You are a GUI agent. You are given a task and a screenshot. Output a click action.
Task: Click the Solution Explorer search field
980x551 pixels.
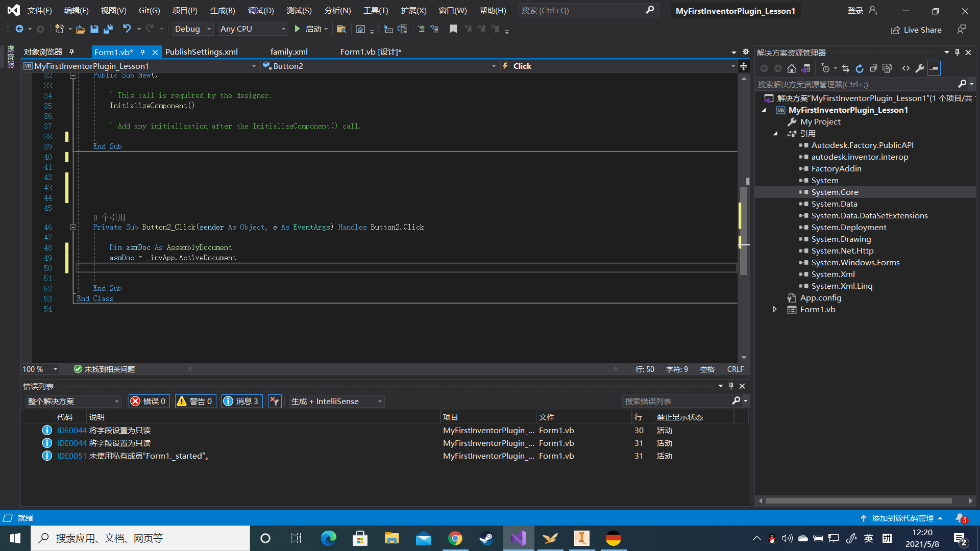856,85
